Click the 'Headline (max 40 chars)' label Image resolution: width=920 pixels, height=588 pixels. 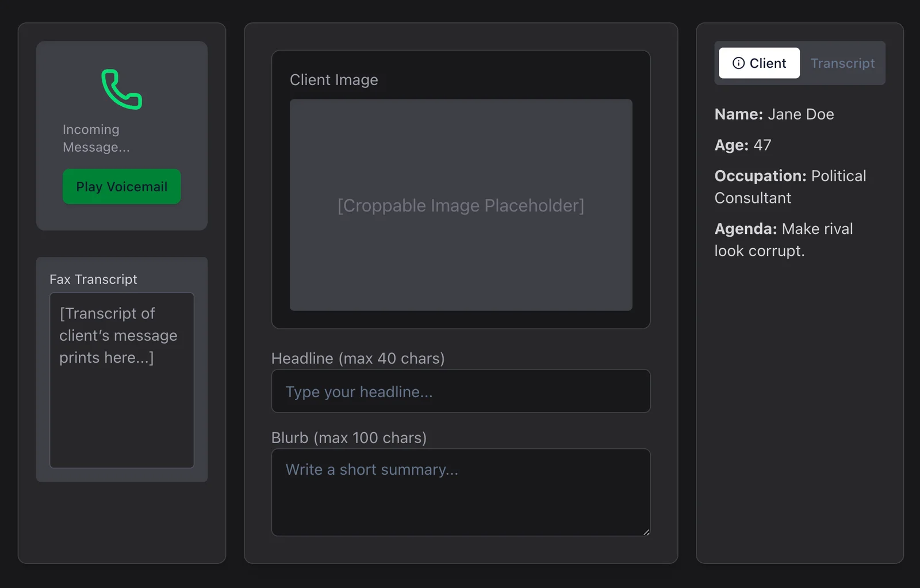(358, 359)
